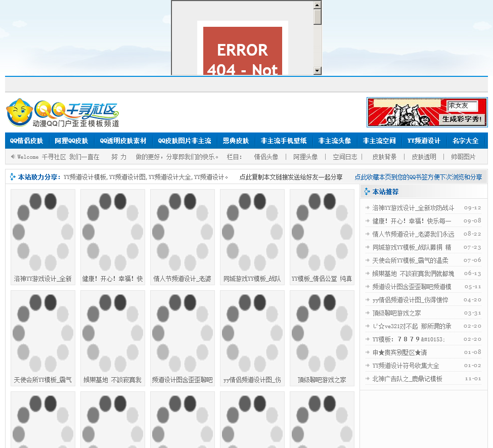The height and width of the screenshot is (448, 493).
Task: Open recommended link ve321对不起 那所谓的承
Action: (412, 326)
